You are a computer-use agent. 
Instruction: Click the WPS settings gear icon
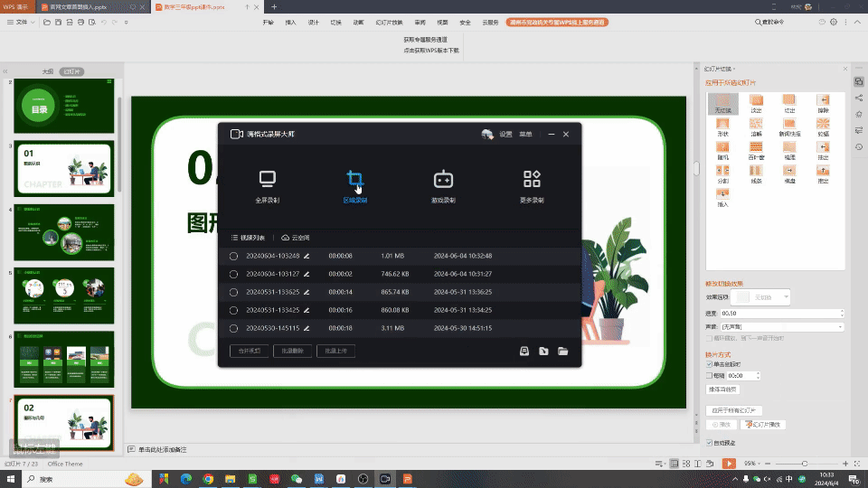pos(834,22)
